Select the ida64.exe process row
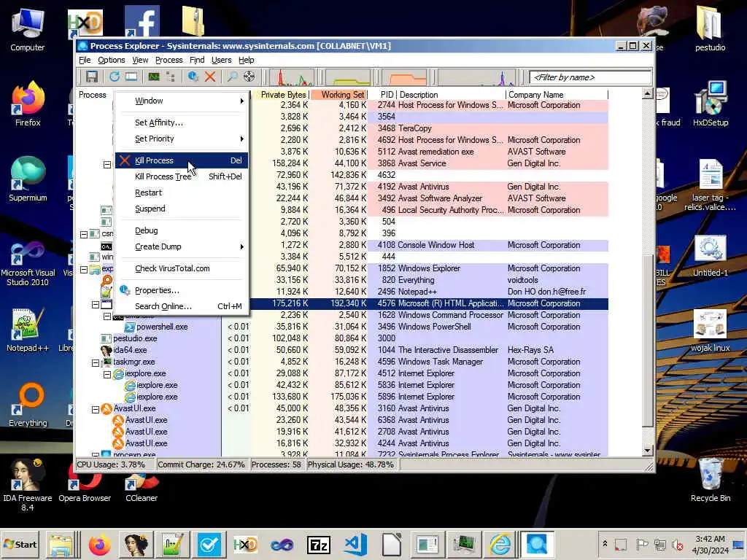This screenshot has width=747, height=560. click(x=342, y=351)
